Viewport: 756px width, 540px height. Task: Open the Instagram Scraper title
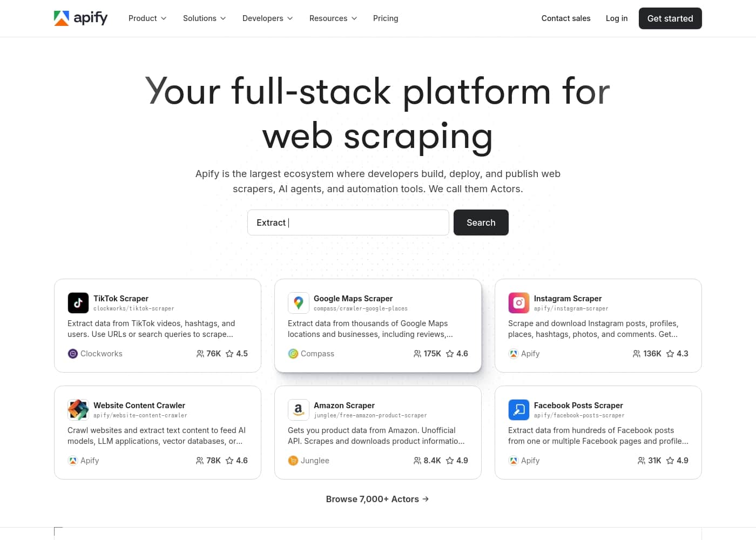[568, 299]
